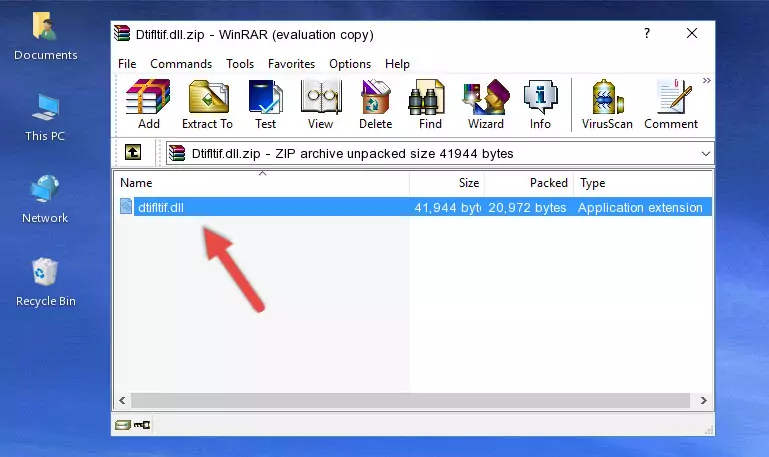
Task: Sort by Packed column header
Action: (529, 183)
